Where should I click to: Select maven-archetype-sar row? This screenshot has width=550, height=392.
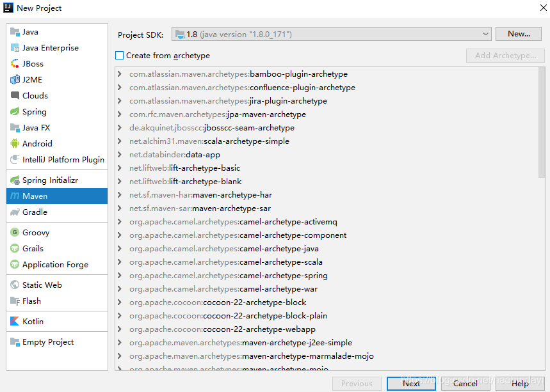(x=327, y=208)
